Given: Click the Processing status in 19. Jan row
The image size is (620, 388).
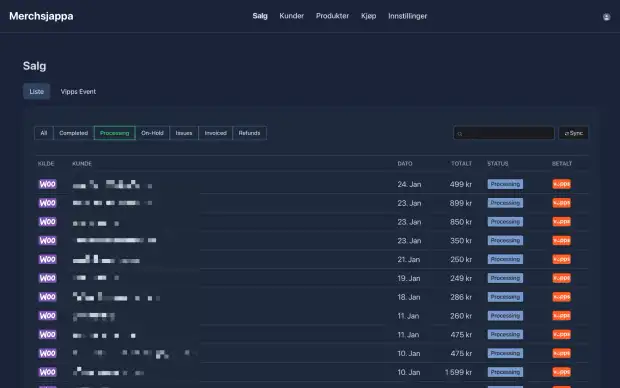Looking at the screenshot, I should tap(505, 278).
